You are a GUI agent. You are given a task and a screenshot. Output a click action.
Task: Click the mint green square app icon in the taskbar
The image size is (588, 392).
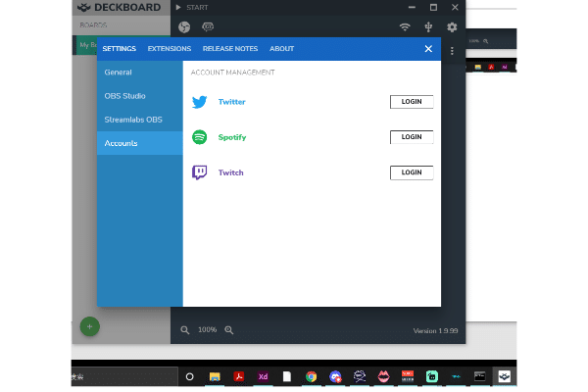[431, 376]
